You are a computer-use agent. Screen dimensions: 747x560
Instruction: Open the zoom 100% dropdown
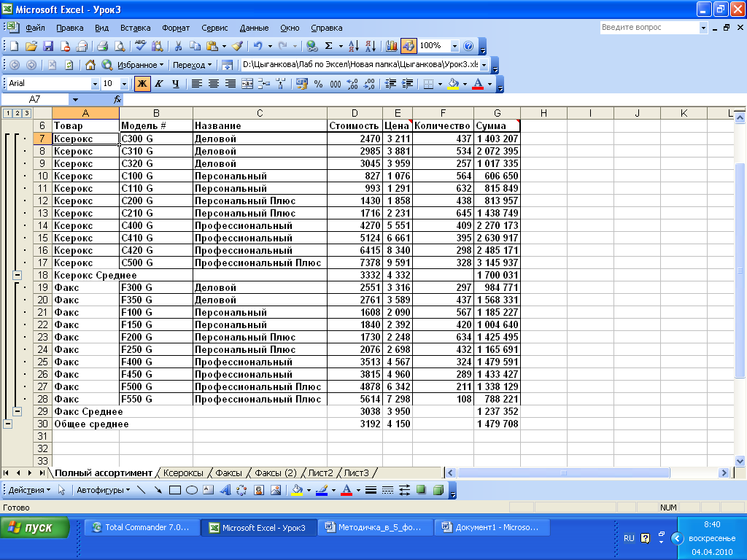click(454, 46)
